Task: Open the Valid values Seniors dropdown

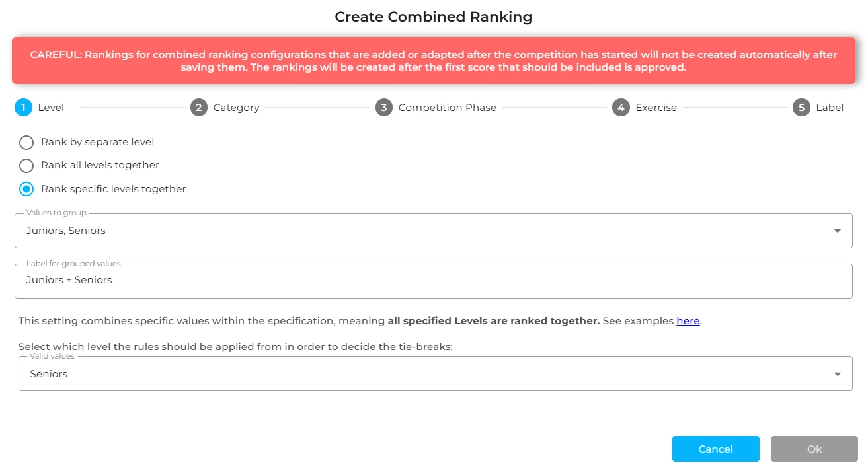Action: pyautogui.click(x=436, y=374)
